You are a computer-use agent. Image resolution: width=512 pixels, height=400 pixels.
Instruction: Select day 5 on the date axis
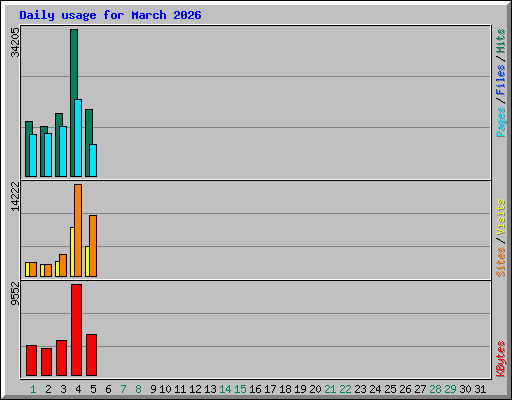pos(93,389)
